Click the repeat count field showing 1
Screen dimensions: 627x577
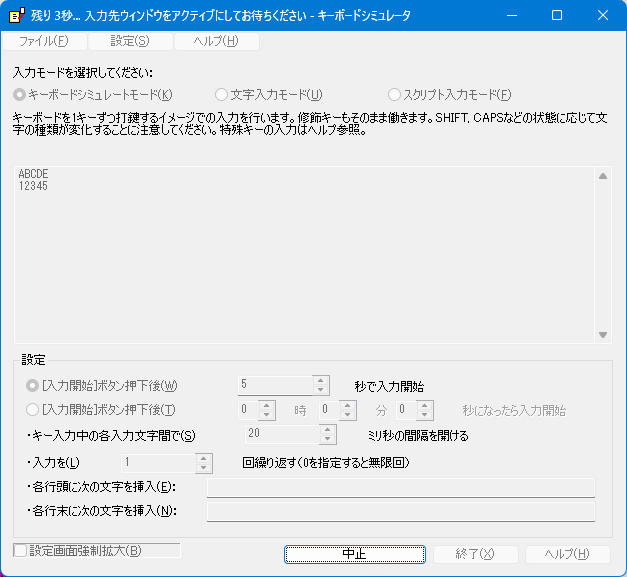tap(158, 463)
